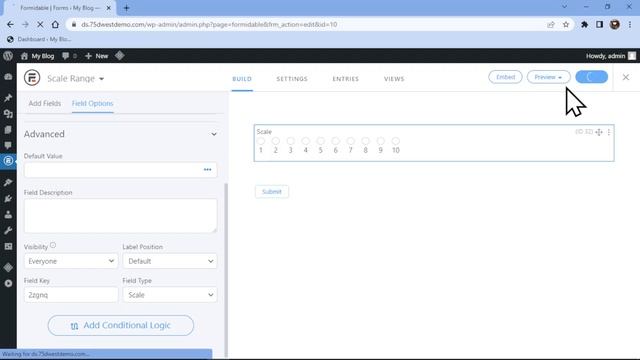The image size is (640, 360).
Task: Select the Field Options tab
Action: (92, 103)
